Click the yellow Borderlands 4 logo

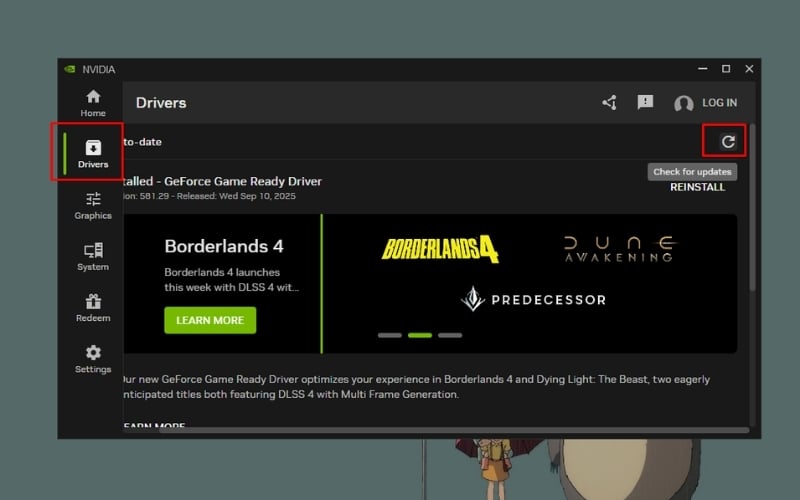click(x=440, y=249)
